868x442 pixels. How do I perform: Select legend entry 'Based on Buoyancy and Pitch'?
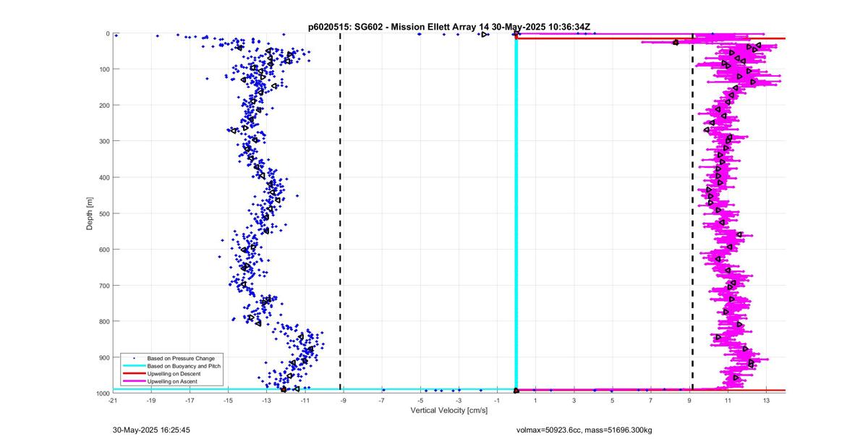184,366
